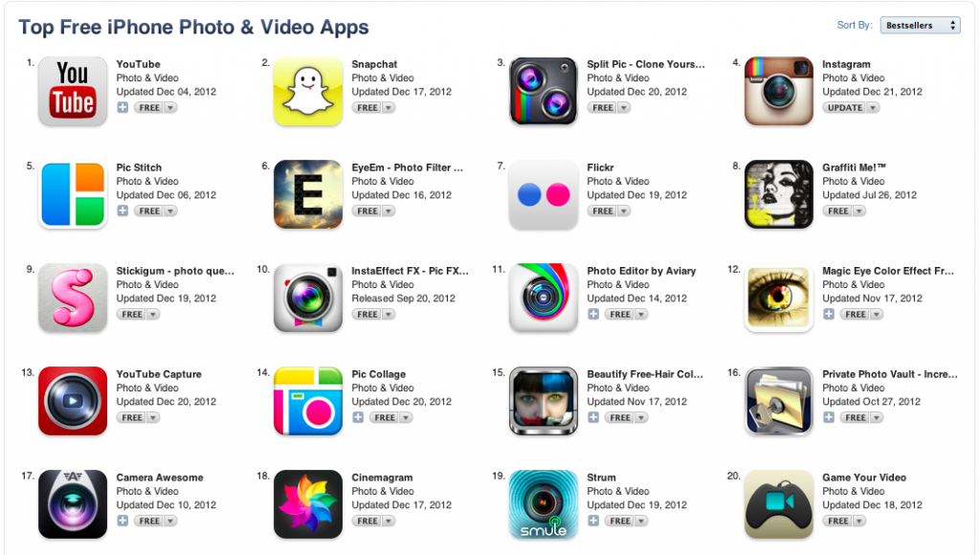Expand the arrow beside Instagram's UPDATE button

[x=873, y=108]
